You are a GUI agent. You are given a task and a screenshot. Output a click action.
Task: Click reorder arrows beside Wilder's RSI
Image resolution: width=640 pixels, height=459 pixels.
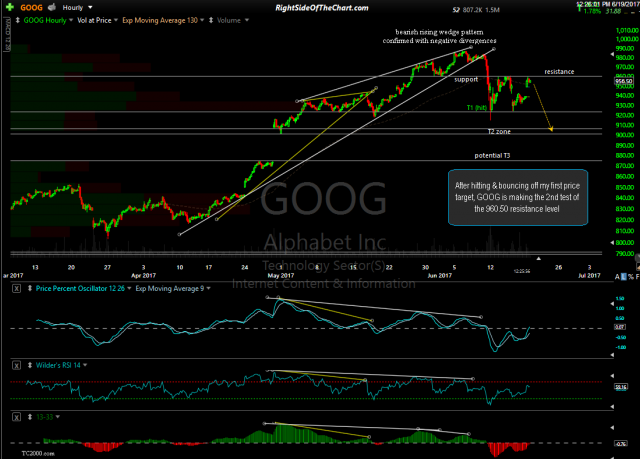pos(30,365)
